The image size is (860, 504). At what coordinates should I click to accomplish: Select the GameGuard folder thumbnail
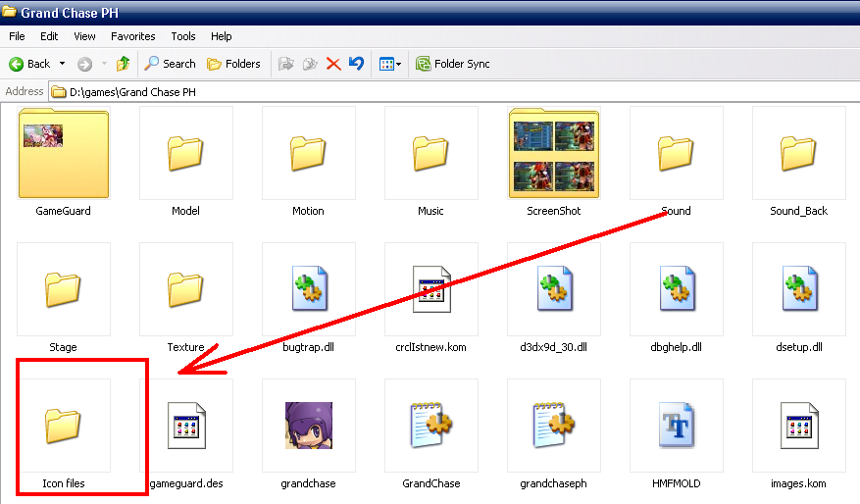(64, 153)
